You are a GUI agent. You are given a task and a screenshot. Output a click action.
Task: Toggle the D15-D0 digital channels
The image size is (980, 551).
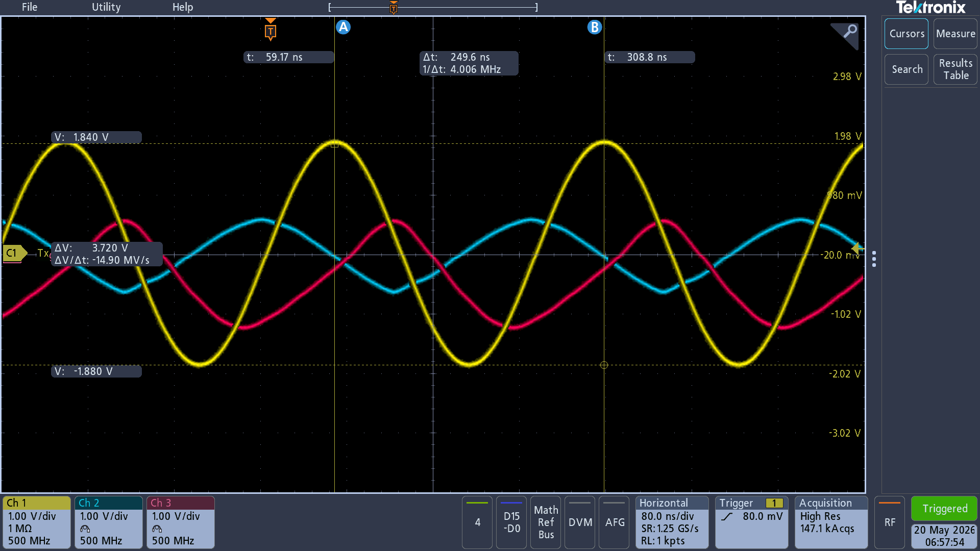[511, 522]
